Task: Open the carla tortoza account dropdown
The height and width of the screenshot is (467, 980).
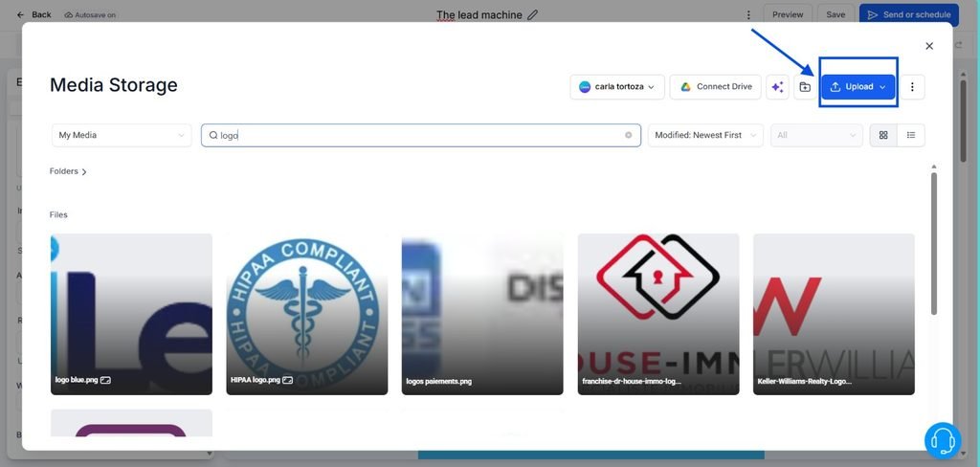Action: click(616, 87)
